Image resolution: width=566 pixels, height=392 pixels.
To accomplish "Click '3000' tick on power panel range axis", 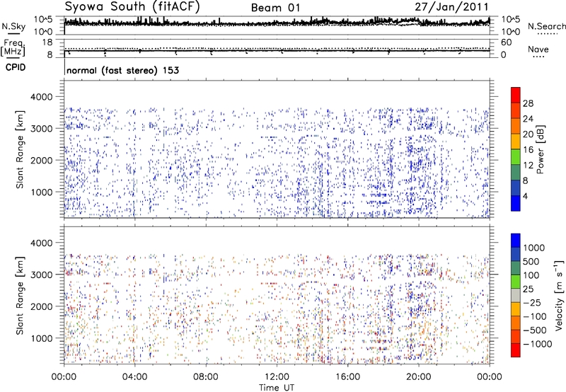I will [42, 129].
